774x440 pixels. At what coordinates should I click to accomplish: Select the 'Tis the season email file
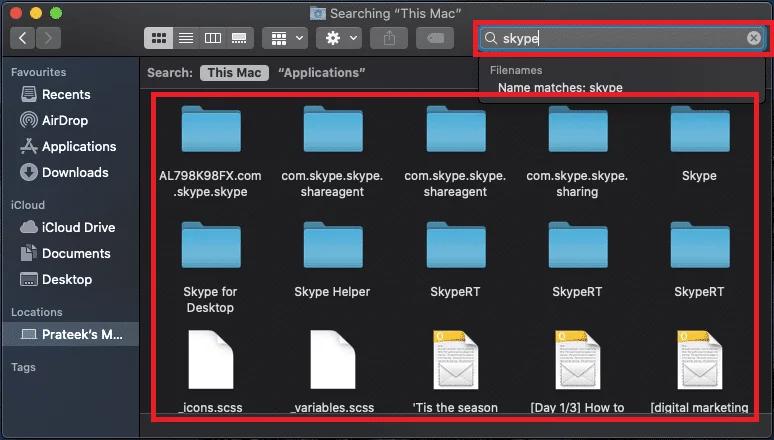click(x=455, y=372)
